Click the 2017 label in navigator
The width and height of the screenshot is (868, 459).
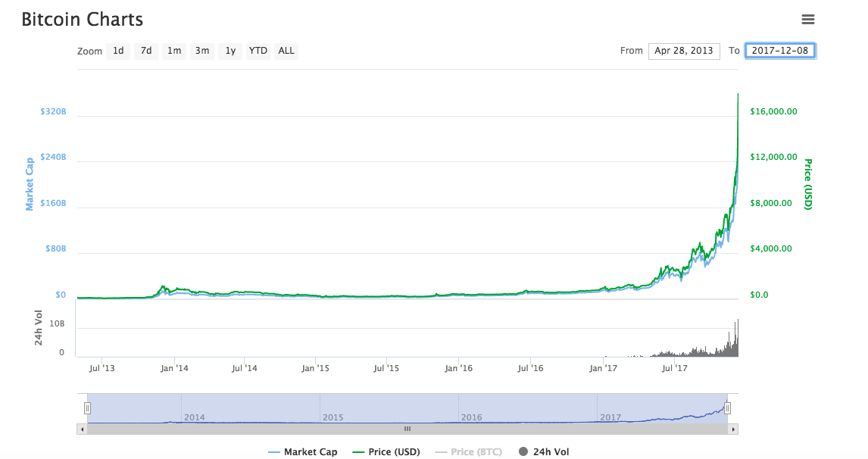[610, 417]
